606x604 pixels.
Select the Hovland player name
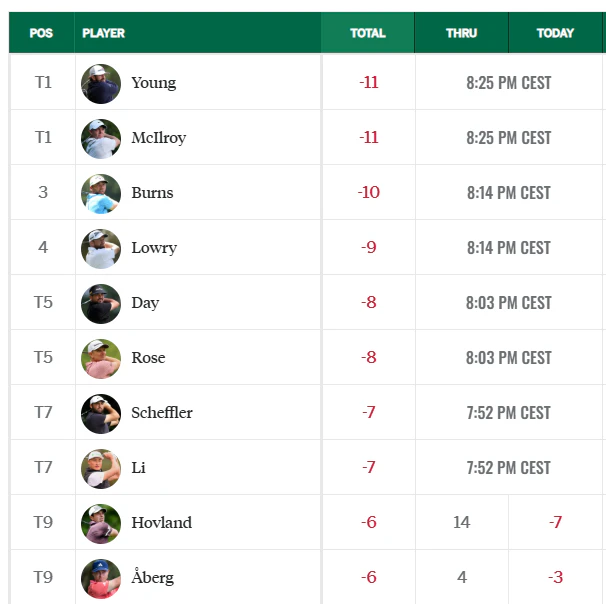pyautogui.click(x=161, y=523)
